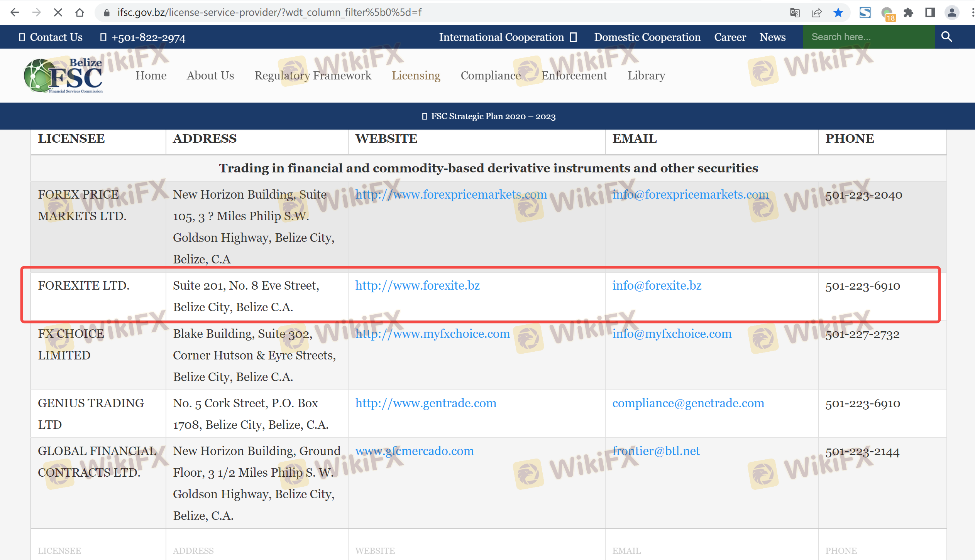Image resolution: width=975 pixels, height=560 pixels.
Task: Stop page loading with X icon
Action: [x=58, y=12]
